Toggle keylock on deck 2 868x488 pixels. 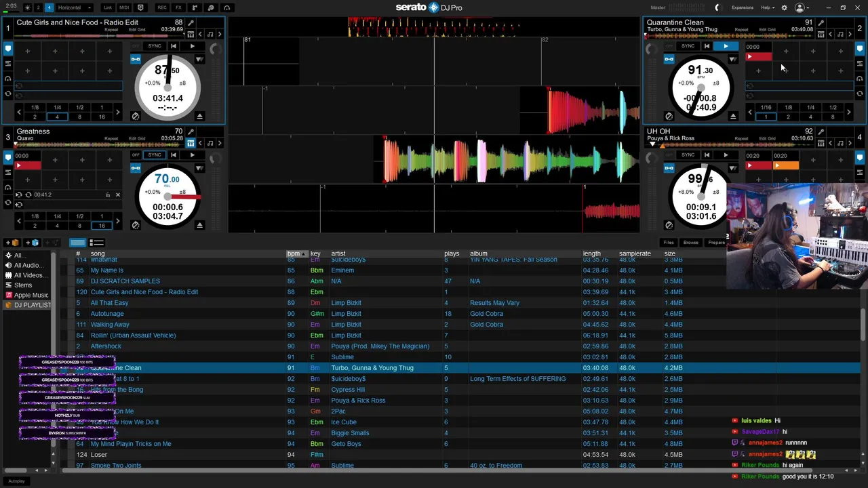click(669, 59)
